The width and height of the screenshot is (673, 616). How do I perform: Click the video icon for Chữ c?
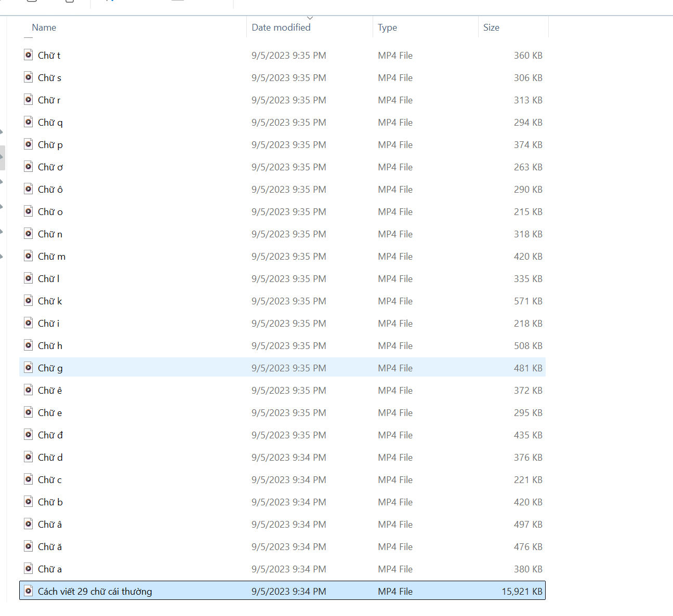click(x=29, y=479)
